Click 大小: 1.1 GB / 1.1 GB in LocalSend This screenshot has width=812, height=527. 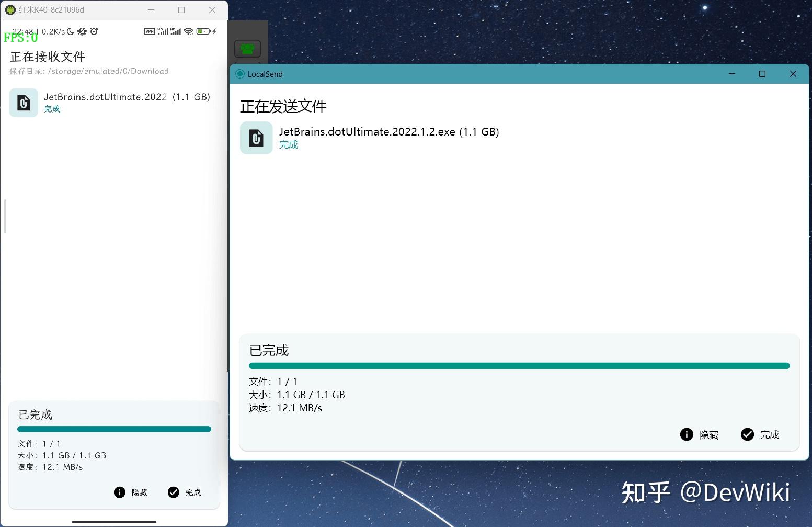tap(297, 395)
